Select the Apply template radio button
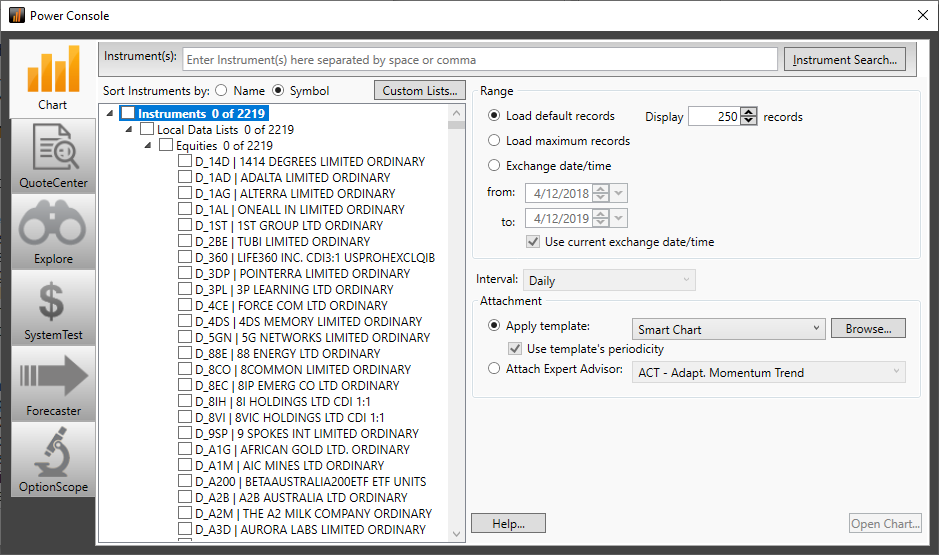 tap(494, 326)
